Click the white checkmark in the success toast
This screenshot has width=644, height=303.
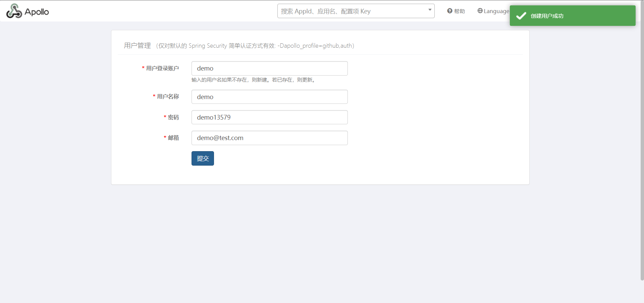point(521,16)
